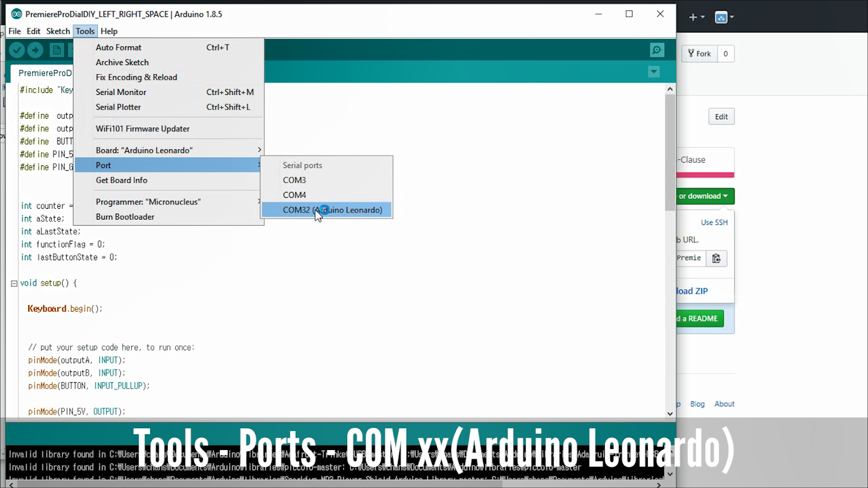Click the Edit button on GitHub page
Image resolution: width=868 pixels, height=488 pixels.
tap(722, 117)
